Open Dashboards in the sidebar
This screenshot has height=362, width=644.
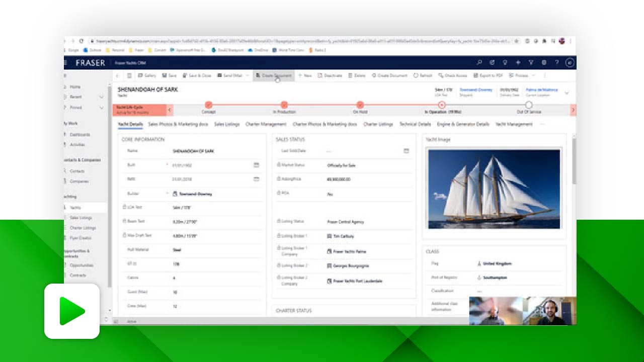click(x=80, y=135)
